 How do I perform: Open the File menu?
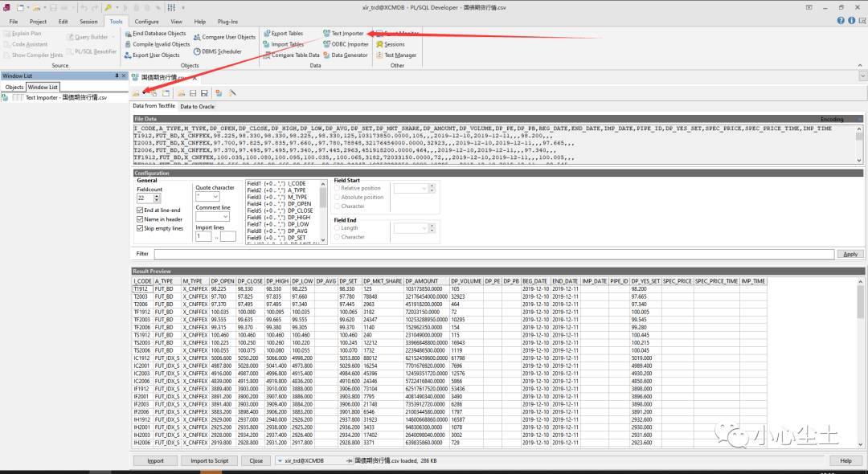14,22
